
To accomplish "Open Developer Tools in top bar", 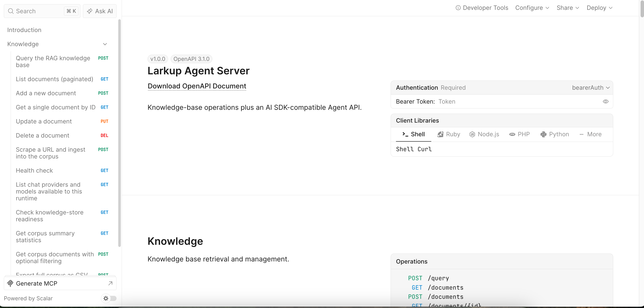I will 482,8.
